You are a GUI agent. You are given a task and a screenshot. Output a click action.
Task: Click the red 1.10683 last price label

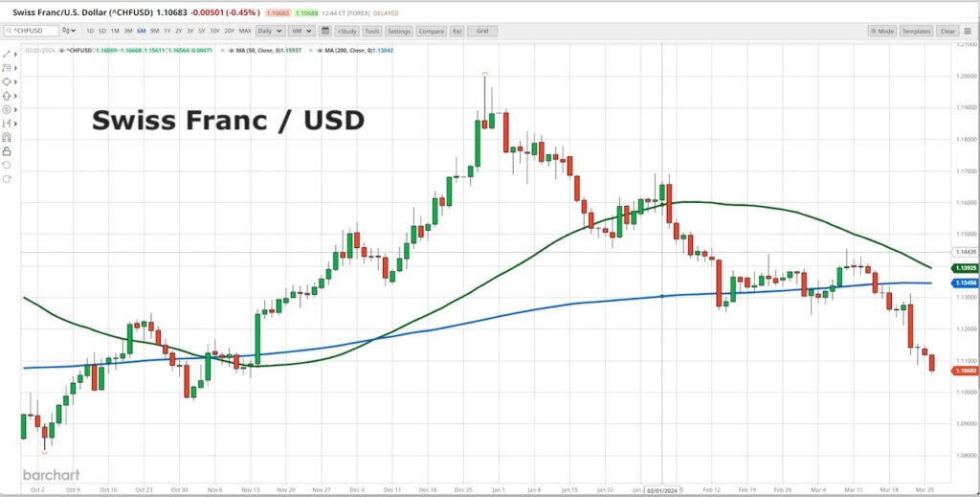(967, 372)
